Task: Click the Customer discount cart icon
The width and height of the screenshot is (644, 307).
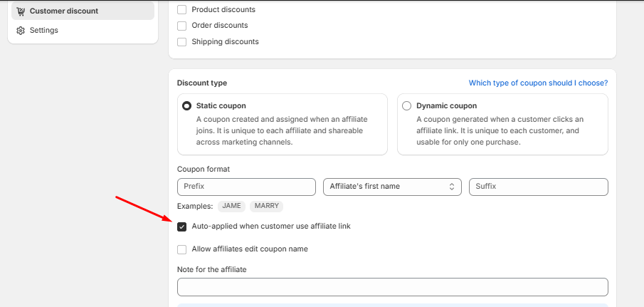Action: tap(21, 11)
